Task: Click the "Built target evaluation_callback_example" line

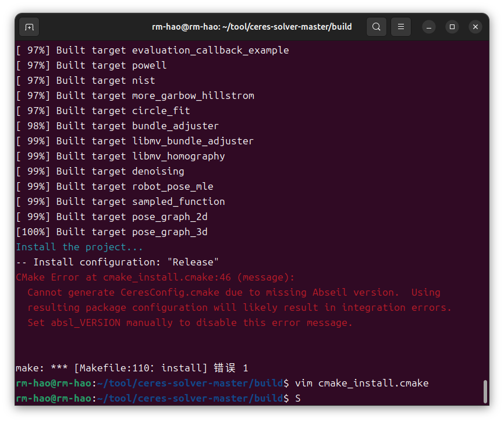Action: (x=152, y=50)
